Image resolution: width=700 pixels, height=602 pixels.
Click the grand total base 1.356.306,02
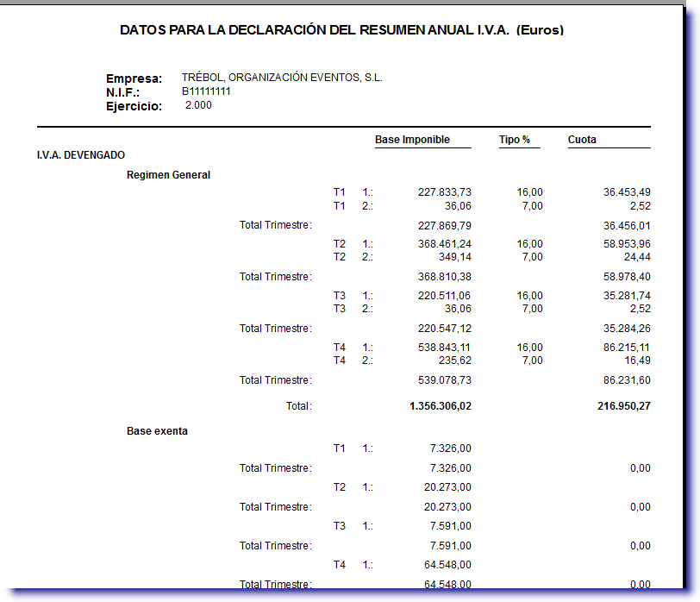pos(441,406)
